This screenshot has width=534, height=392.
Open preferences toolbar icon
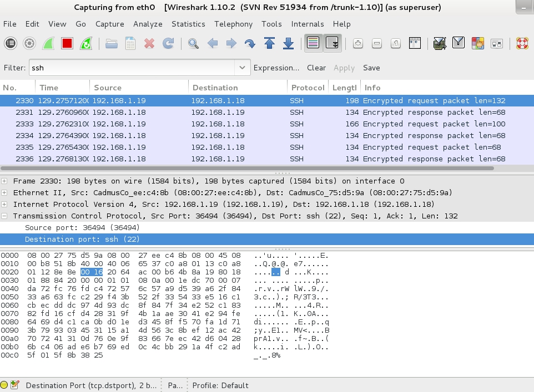(497, 43)
